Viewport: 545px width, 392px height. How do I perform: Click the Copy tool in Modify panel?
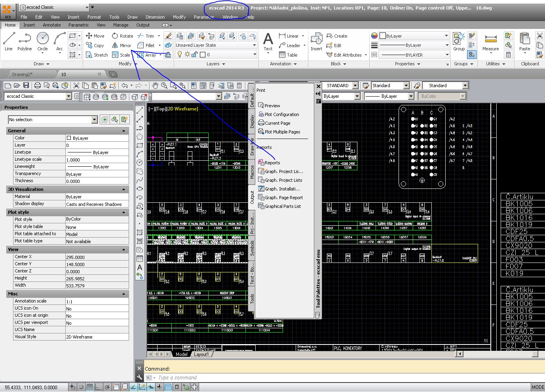[95, 46]
